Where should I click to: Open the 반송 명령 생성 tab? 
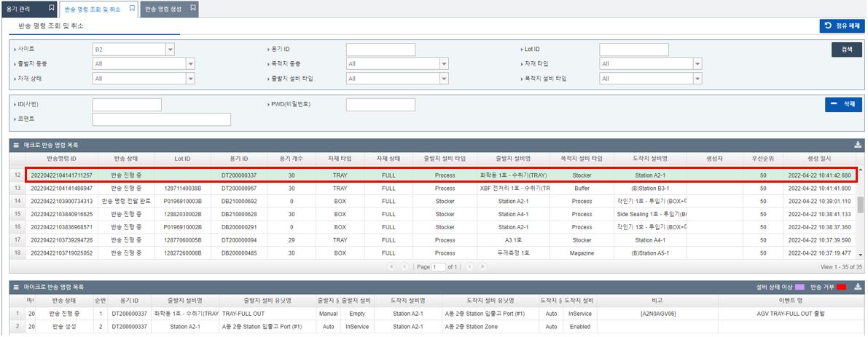[x=164, y=9]
